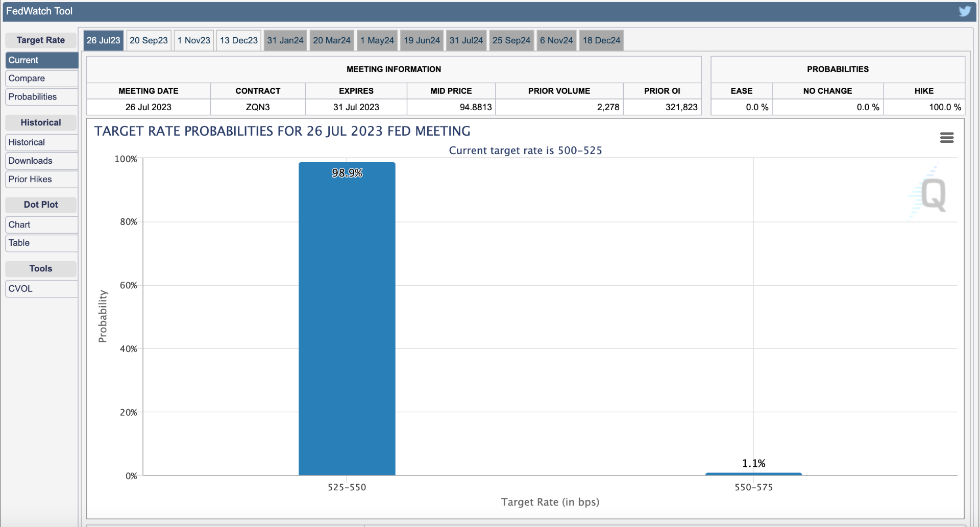Switch to the 19 Jun24 tab
This screenshot has height=527, width=980.
422,40
